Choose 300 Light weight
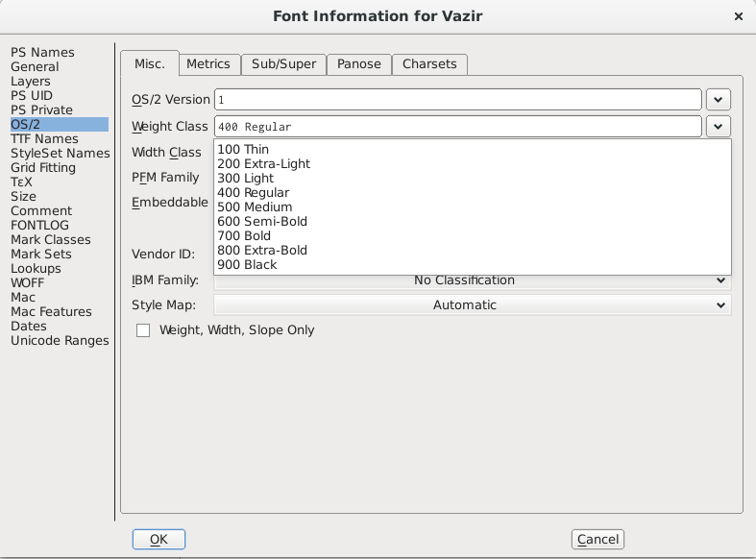 tap(473, 179)
